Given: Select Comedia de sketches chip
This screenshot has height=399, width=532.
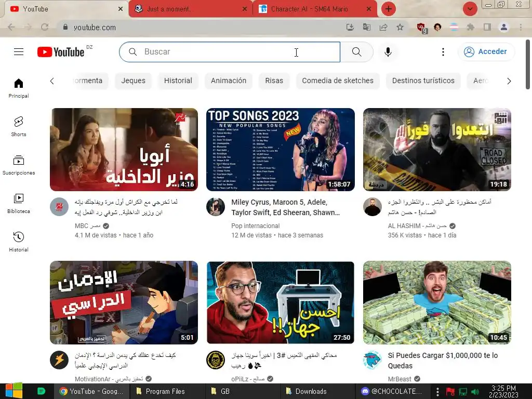Looking at the screenshot, I should pyautogui.click(x=338, y=81).
